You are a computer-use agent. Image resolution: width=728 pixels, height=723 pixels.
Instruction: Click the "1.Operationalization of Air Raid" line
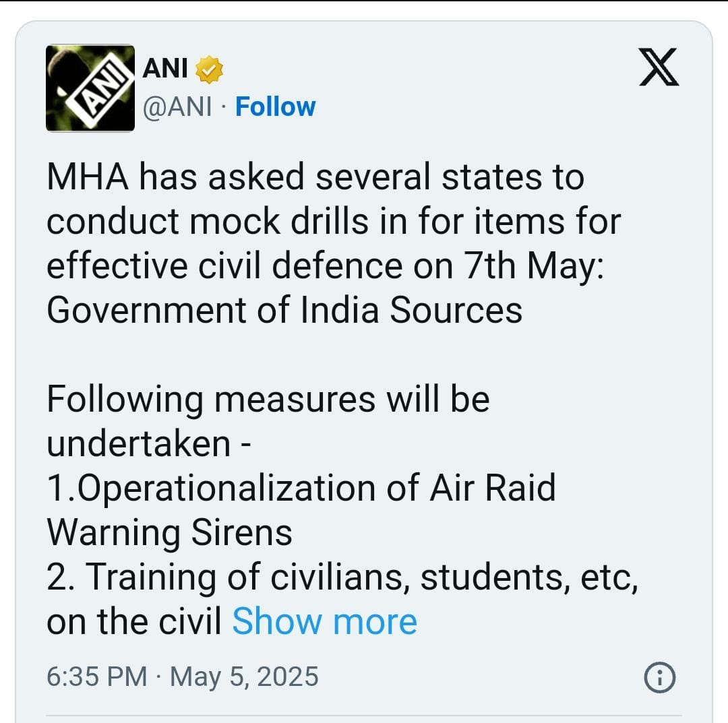(301, 489)
